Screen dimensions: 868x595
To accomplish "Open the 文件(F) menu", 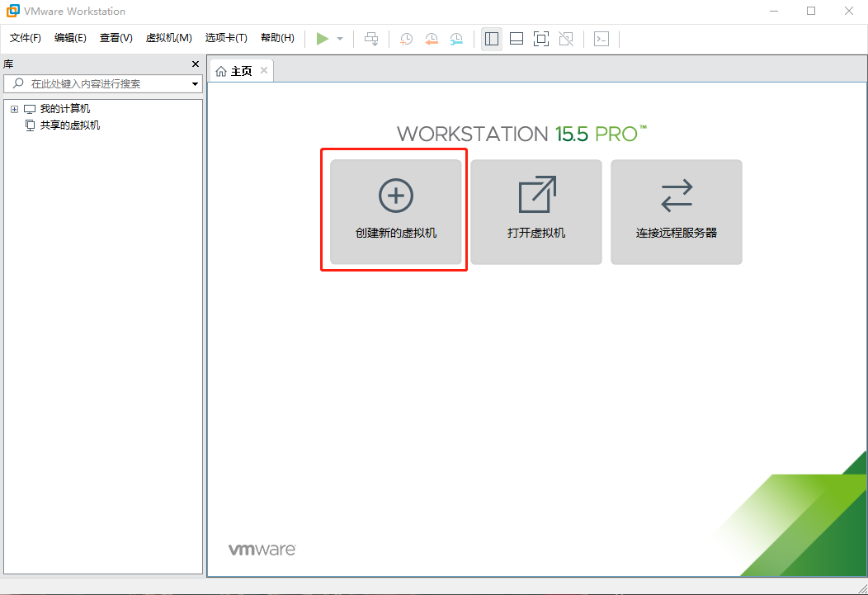I will pos(26,38).
